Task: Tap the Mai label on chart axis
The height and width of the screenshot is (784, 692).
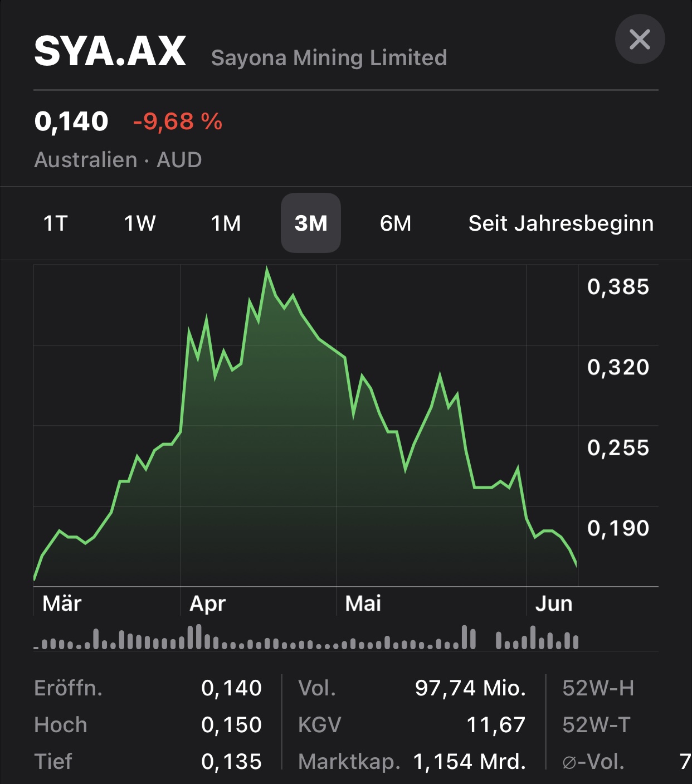Action: [x=363, y=603]
